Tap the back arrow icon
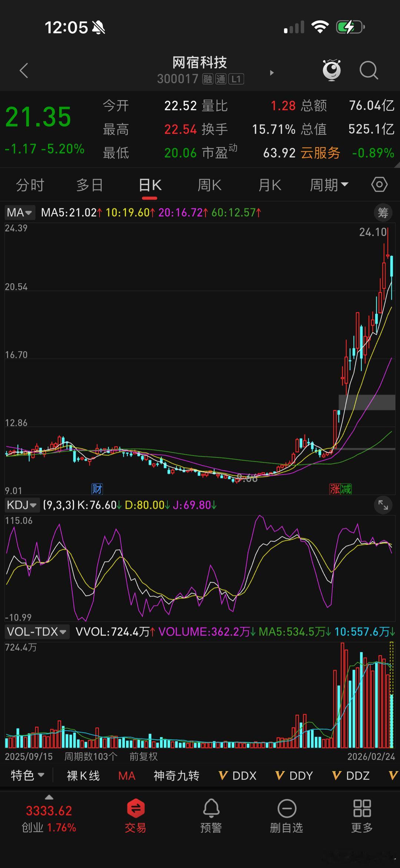 click(24, 70)
